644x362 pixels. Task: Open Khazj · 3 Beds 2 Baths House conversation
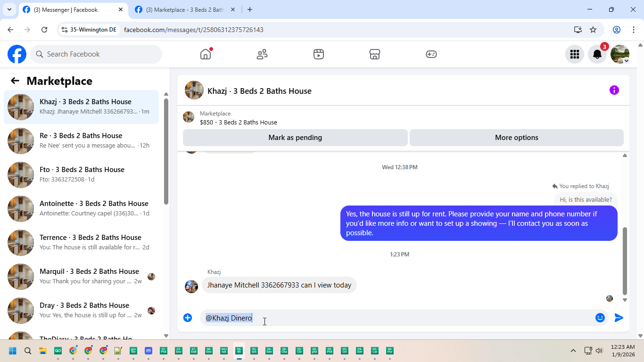[81, 107]
